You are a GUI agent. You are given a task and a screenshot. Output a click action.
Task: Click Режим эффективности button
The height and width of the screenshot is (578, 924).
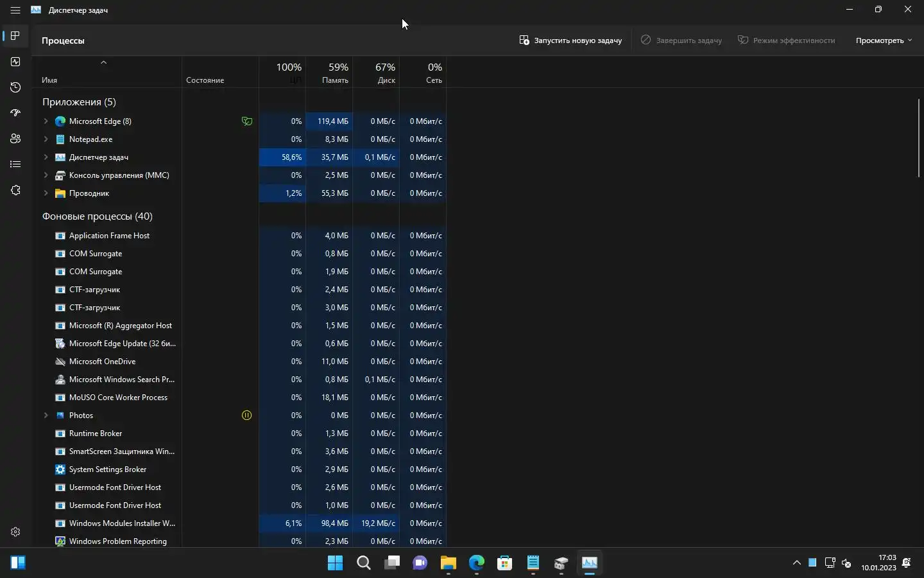(787, 40)
